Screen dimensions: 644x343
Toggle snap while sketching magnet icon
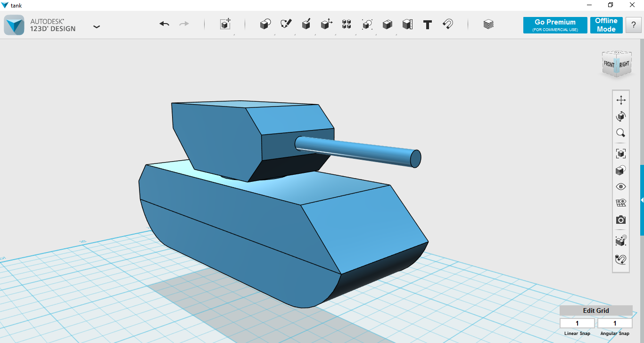[x=621, y=259]
